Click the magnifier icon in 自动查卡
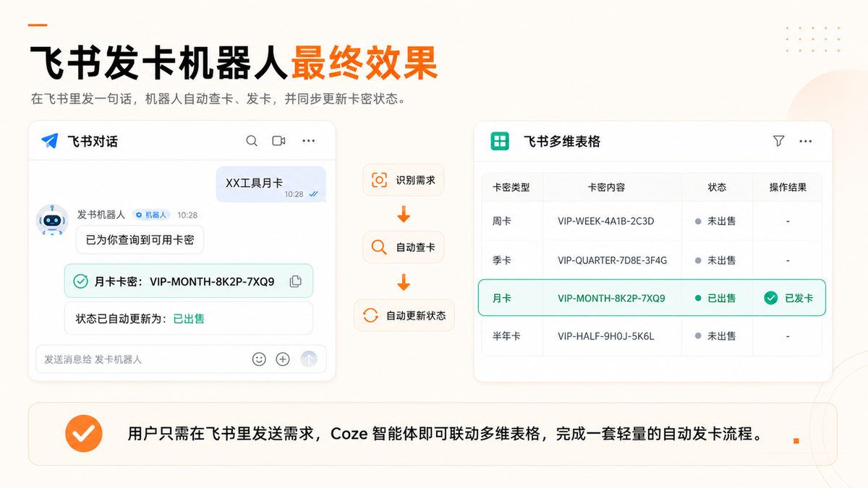Viewport: 868px width, 488px height. pos(379,247)
